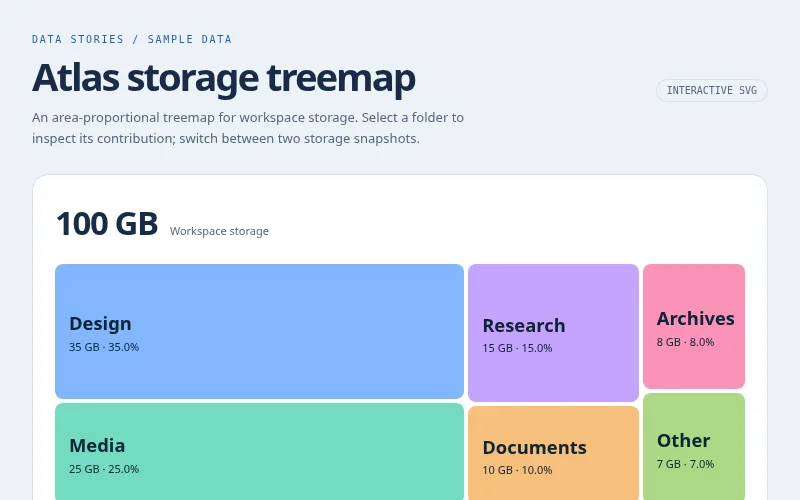
Task: Choose the Archives treemap tile
Action: tap(694, 326)
